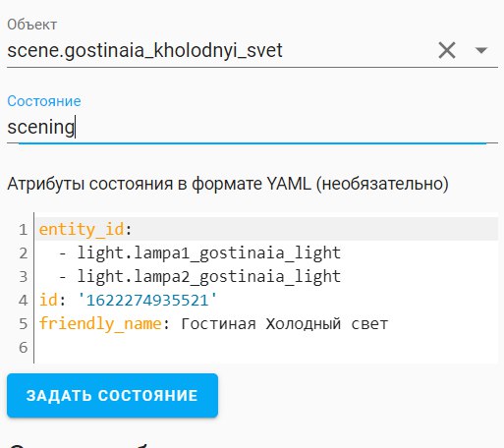The height and width of the screenshot is (448, 504).
Task: Click line number 1 in gutter
Action: click(x=23, y=230)
